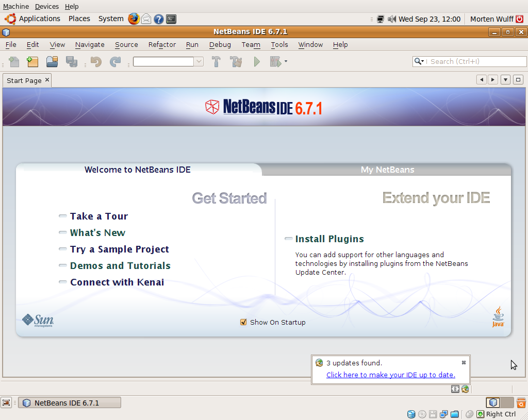Screen dimensions: 528x420
Task: Open the Navigate menu
Action: [90, 44]
